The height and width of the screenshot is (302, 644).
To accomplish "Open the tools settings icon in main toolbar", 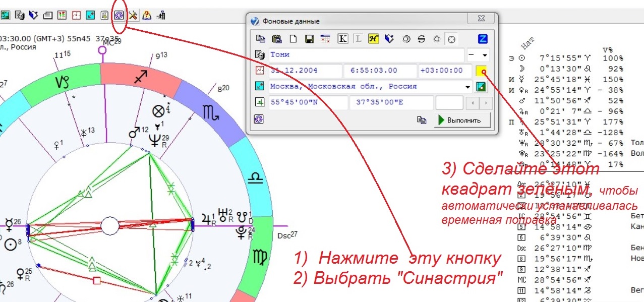I will (x=133, y=15).
